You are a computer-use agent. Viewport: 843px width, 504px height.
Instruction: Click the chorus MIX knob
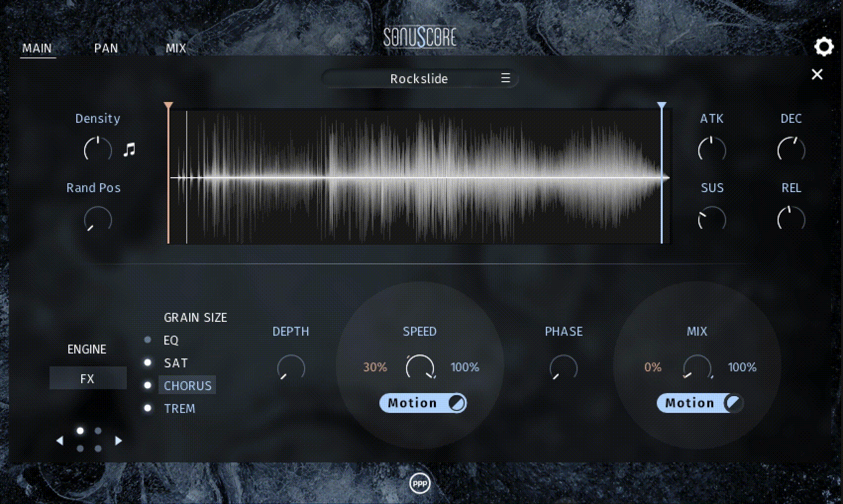697,368
